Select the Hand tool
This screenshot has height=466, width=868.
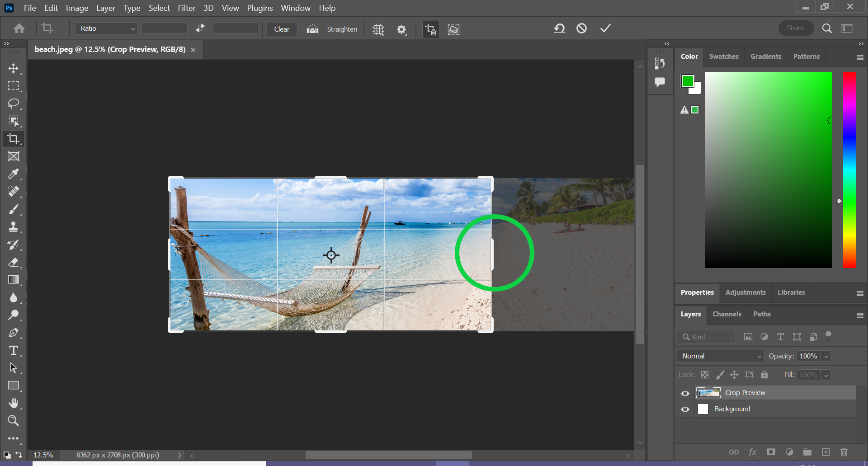pos(14,403)
